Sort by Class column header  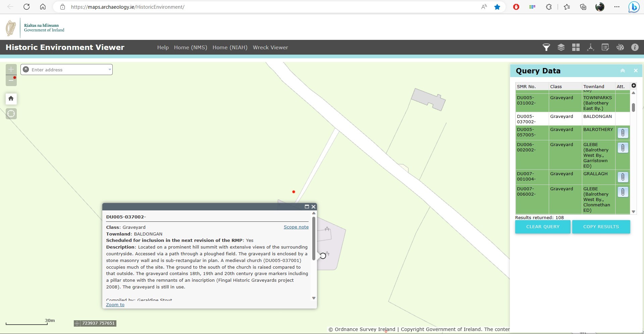pos(565,86)
